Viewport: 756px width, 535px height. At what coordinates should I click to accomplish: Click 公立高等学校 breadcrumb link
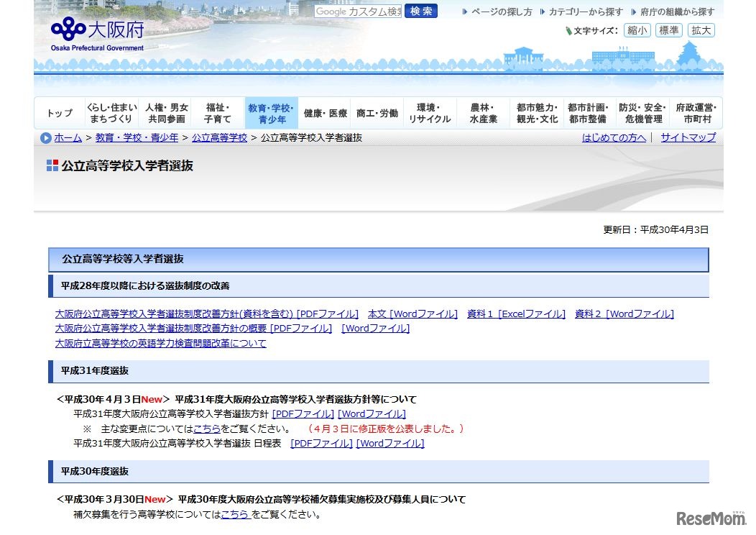tap(219, 137)
